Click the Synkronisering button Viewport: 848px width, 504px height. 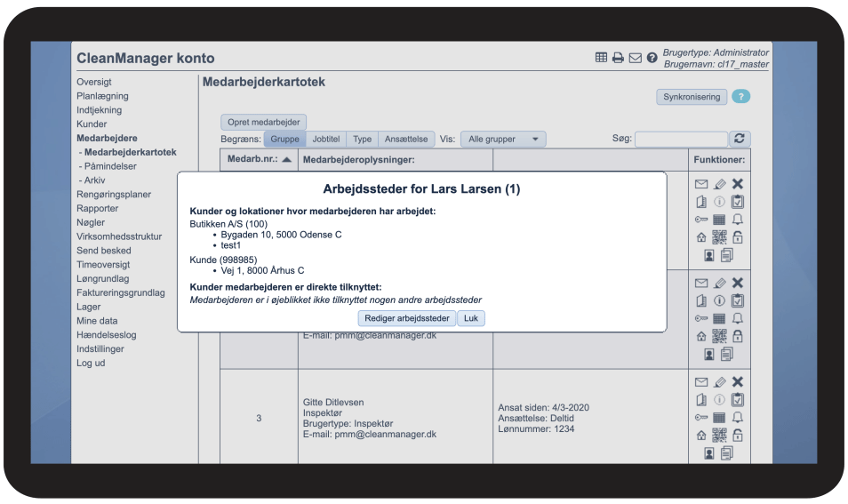692,97
